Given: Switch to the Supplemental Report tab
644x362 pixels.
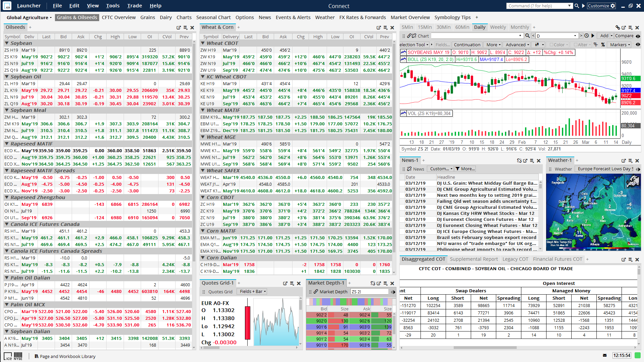Looking at the screenshot, I should click(474, 259).
